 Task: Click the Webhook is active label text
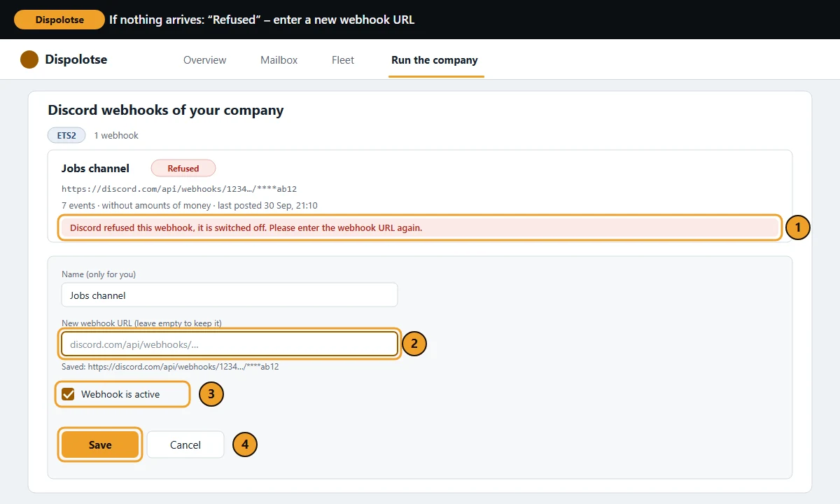pyautogui.click(x=120, y=394)
